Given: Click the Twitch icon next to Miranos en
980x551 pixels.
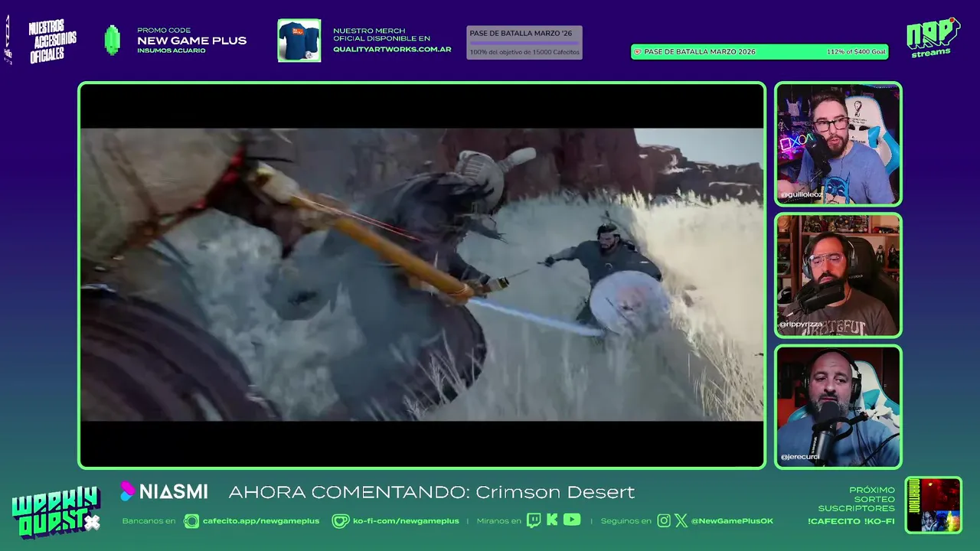Looking at the screenshot, I should (533, 520).
